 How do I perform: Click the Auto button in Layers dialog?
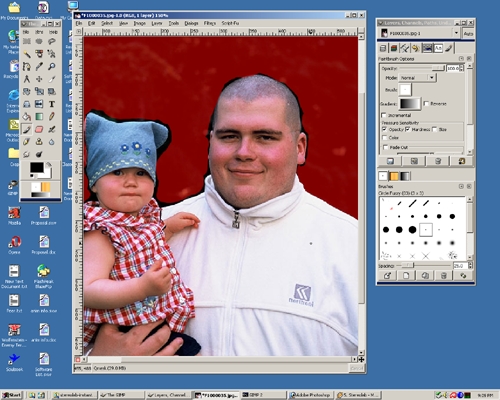coord(468,34)
